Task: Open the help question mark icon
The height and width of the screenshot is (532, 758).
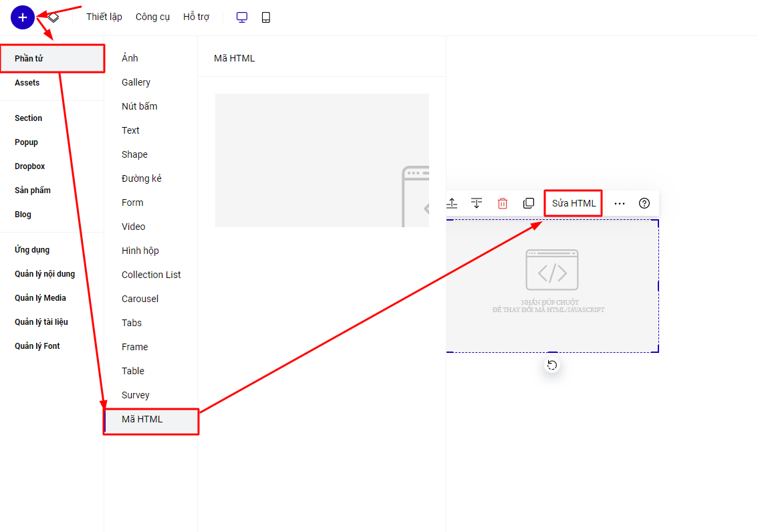Action: coord(644,203)
